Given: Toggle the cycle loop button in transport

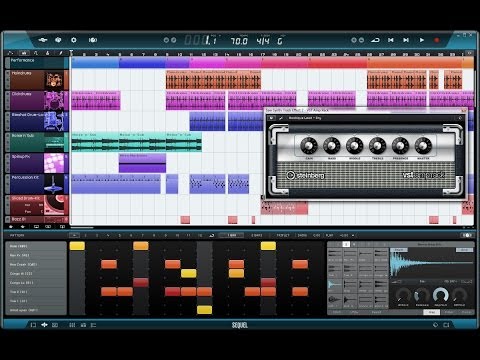Looking at the screenshot, I should (x=376, y=40).
